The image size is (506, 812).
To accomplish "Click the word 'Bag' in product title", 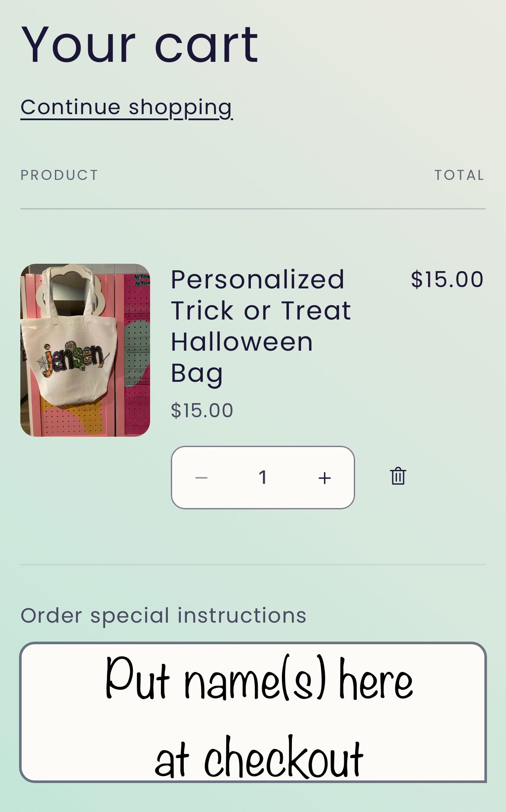I will pos(197,373).
